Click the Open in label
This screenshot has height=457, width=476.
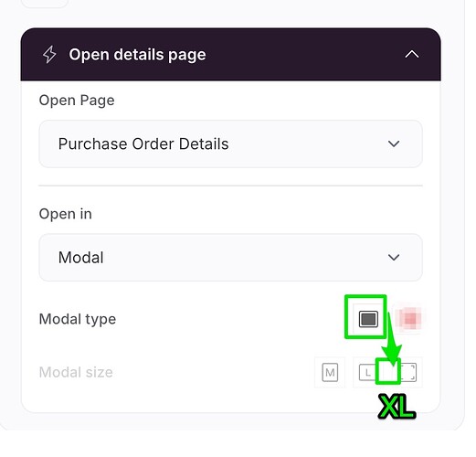66,214
